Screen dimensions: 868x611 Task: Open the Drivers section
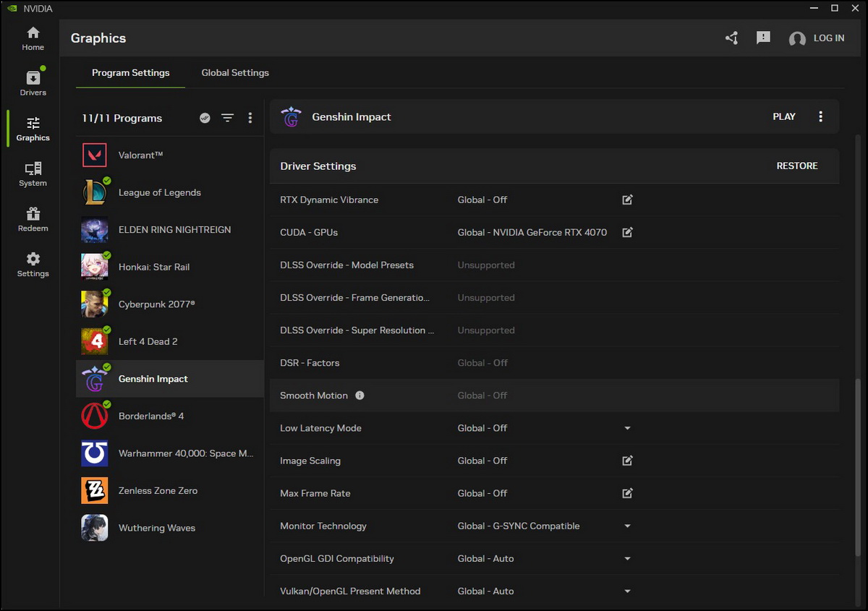[33, 84]
